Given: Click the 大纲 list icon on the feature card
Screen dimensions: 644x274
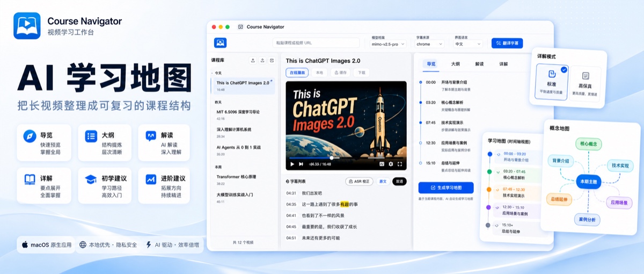Looking at the screenshot, I should [x=91, y=136].
